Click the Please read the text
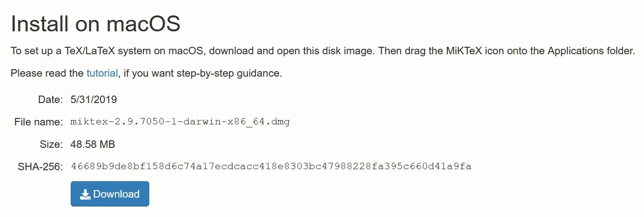Screen dimensions: 644x217 (x=47, y=73)
